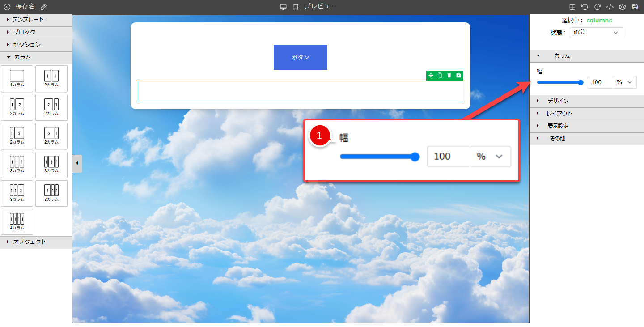Switch to mobile preview phone icon
644x327 pixels.
(296, 7)
